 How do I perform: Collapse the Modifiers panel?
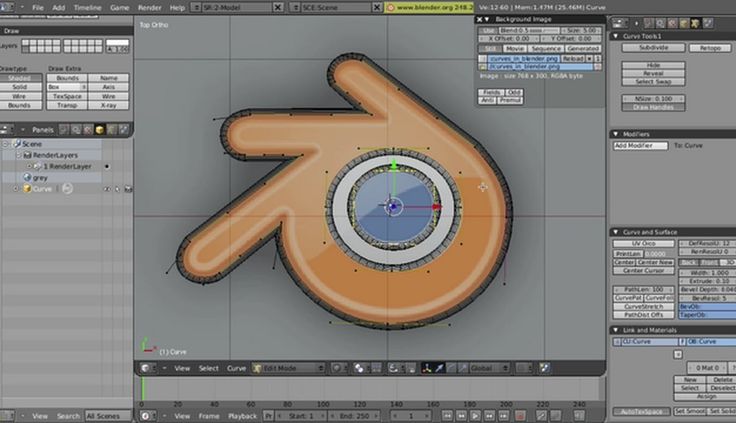point(615,134)
